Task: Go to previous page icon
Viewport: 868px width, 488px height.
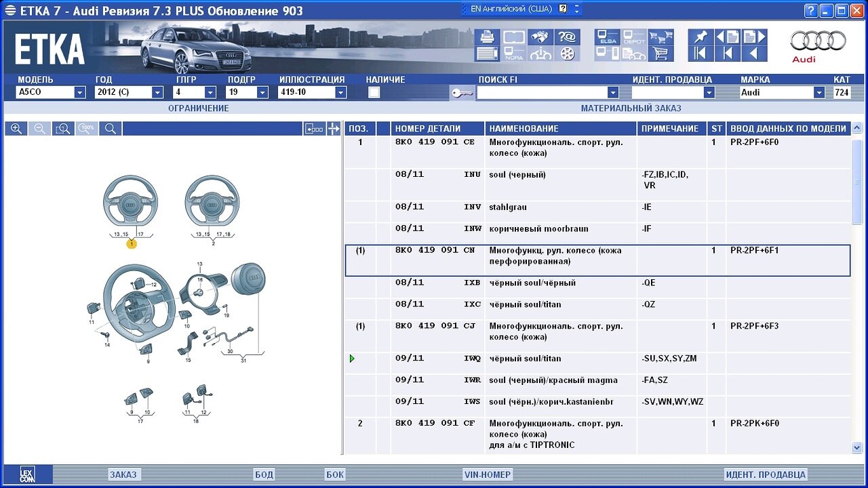Action: point(727,37)
